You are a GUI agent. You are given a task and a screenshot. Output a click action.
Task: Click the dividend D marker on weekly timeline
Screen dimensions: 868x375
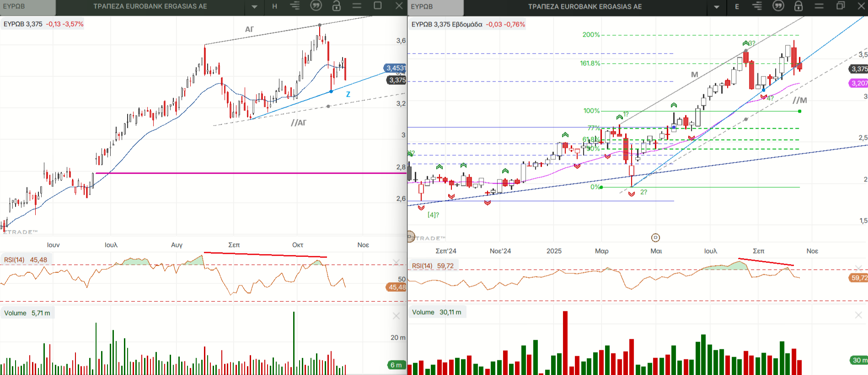pyautogui.click(x=655, y=238)
